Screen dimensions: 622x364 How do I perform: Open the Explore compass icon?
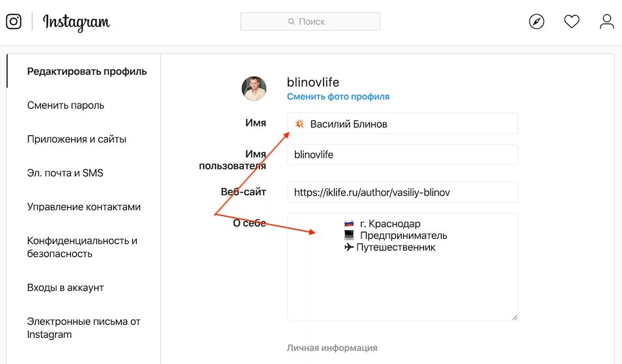pos(536,21)
